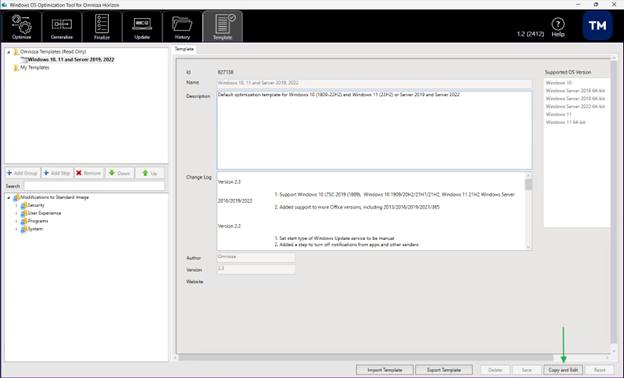Click version number 1.2 (2412)

click(x=530, y=34)
